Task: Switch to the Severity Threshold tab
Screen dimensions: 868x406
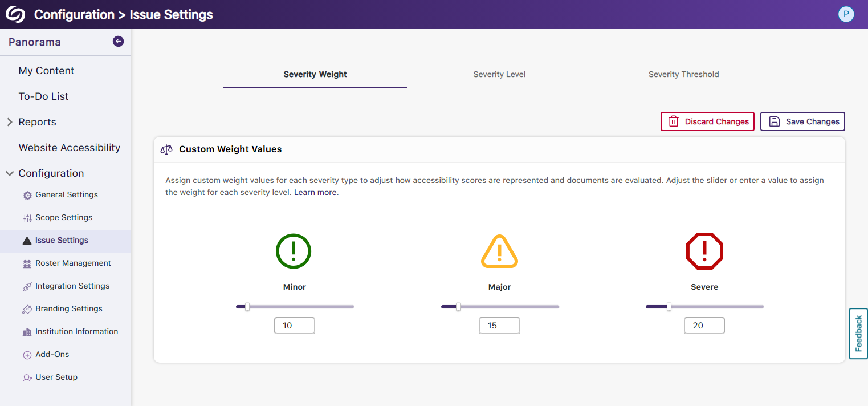Action: tap(683, 74)
